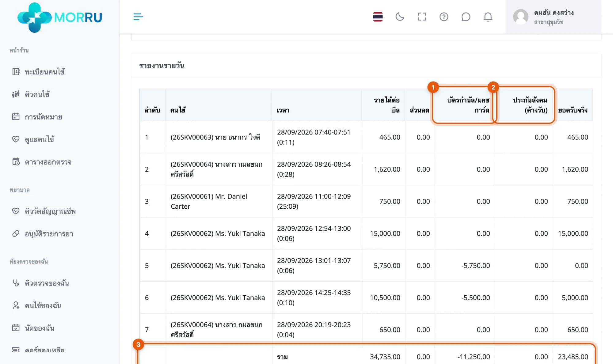Click the ดูแลคนไข้ heart icon
The image size is (613, 364).
(16, 139)
